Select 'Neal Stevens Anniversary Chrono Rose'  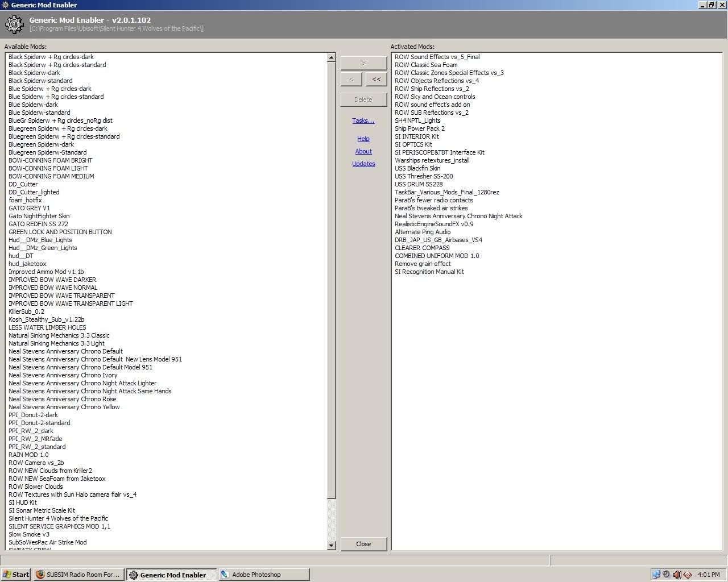point(62,399)
